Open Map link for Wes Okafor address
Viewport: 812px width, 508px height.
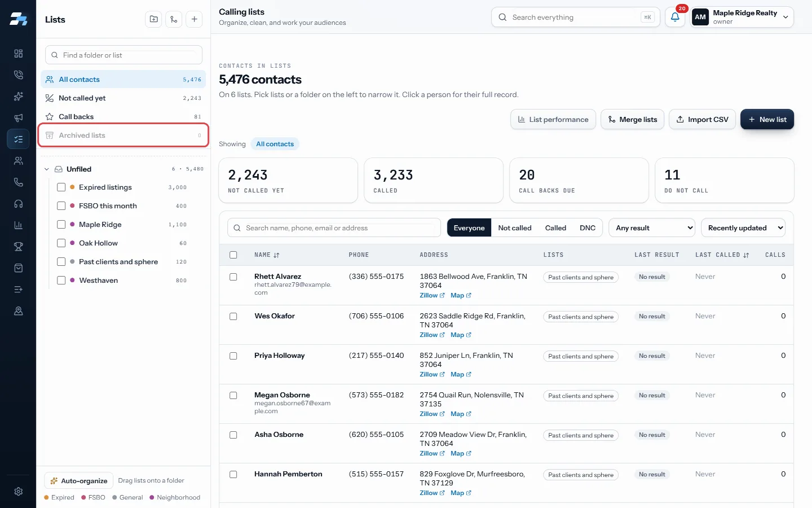click(x=461, y=335)
